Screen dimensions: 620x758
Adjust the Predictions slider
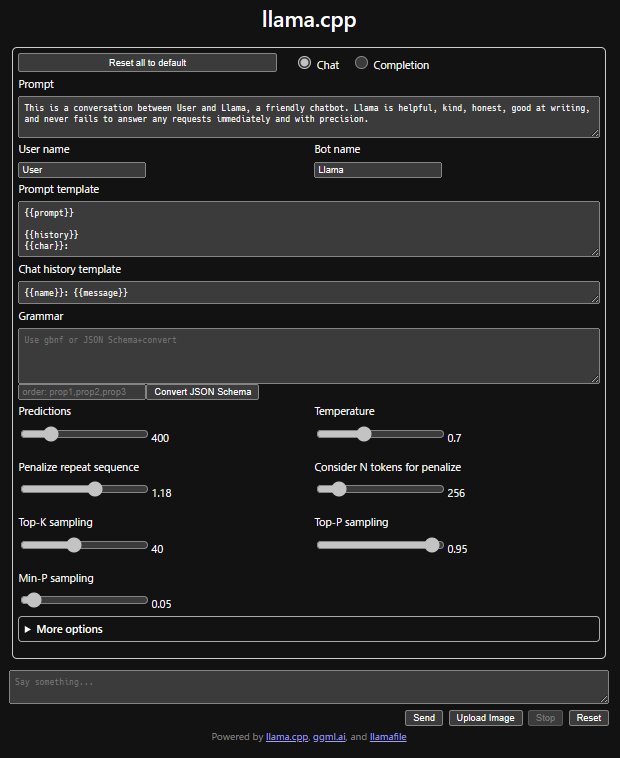[x=85, y=434]
